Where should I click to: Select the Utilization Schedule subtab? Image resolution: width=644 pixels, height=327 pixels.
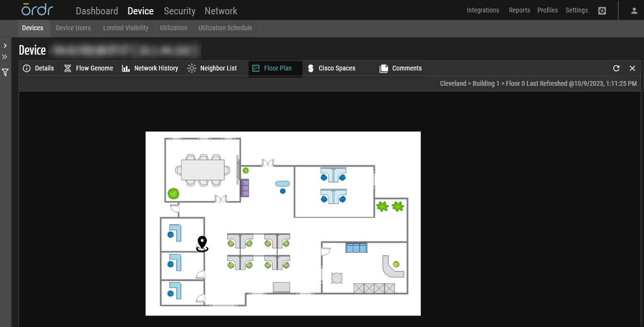225,28
